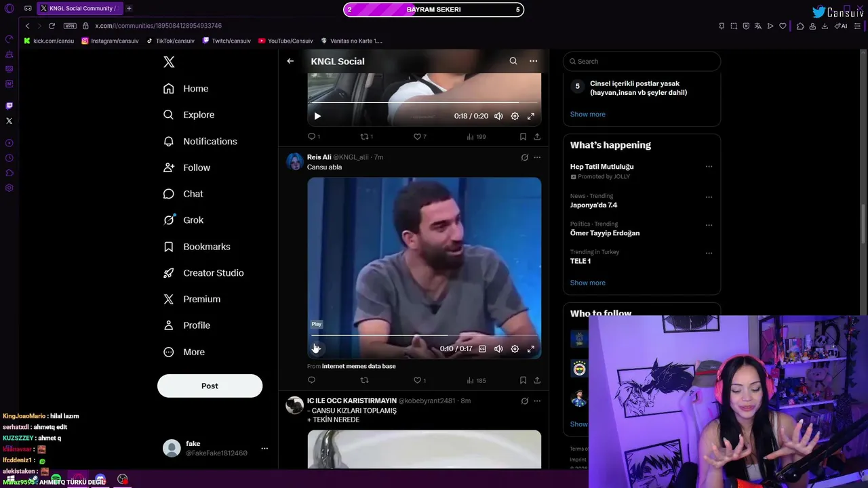Click the Post button
Screen dimensions: 868x488
tap(210, 386)
